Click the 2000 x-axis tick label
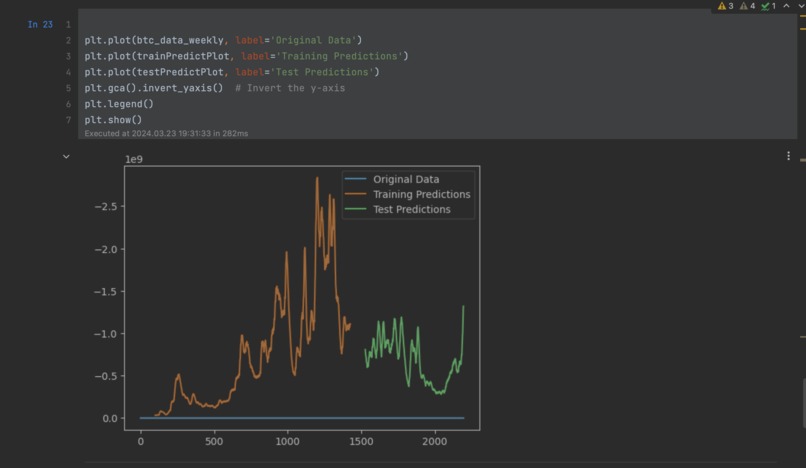Viewport: 806px width, 468px height. click(x=434, y=441)
